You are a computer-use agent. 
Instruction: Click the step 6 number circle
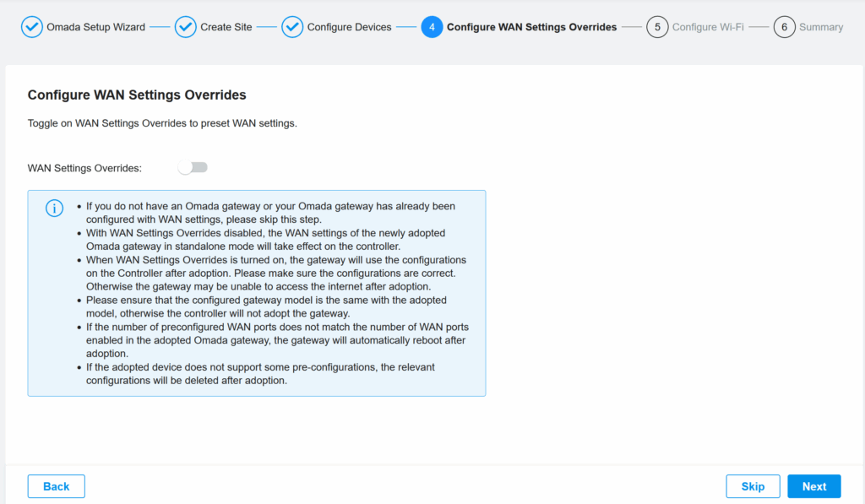(x=784, y=27)
